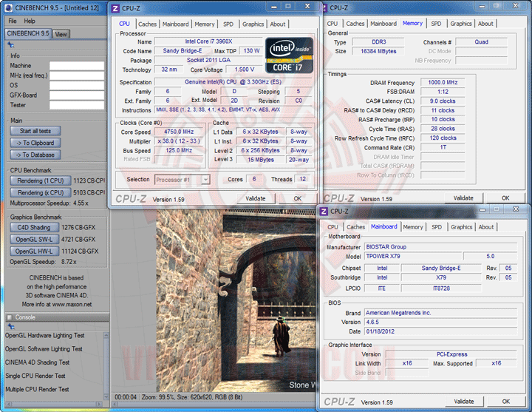Open the Processor #1 selection dropdown
This screenshot has width=532, height=412.
click(x=182, y=179)
